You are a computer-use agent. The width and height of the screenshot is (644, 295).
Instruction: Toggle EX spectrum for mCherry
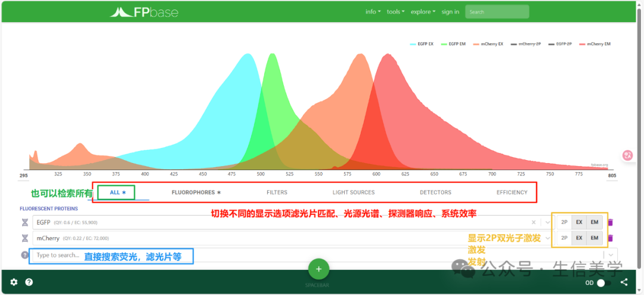pos(579,238)
